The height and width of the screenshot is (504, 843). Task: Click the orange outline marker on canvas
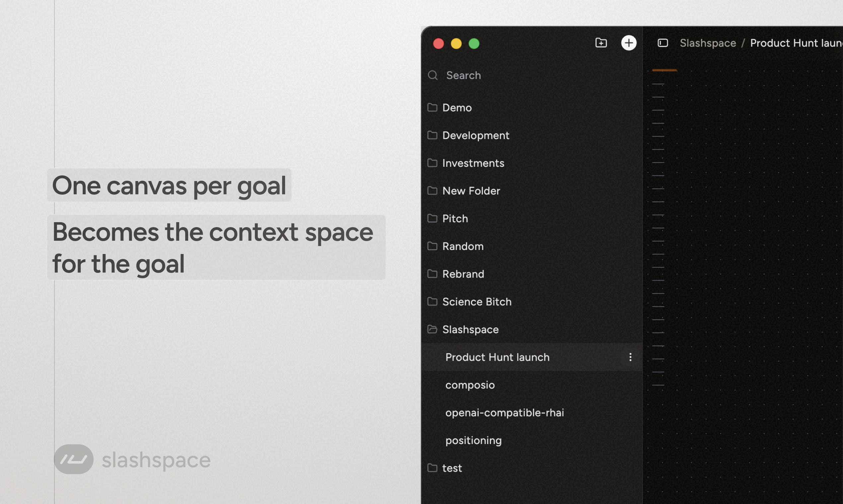(x=664, y=70)
